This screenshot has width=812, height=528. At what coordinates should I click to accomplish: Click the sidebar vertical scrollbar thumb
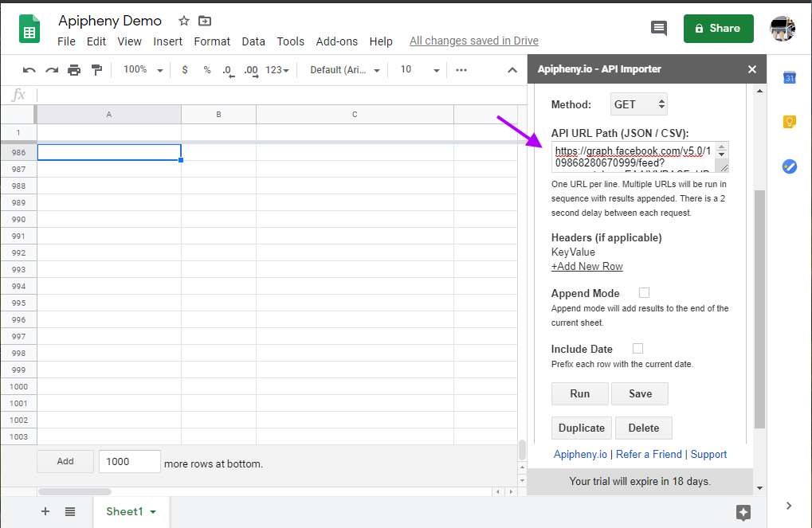tap(759, 309)
